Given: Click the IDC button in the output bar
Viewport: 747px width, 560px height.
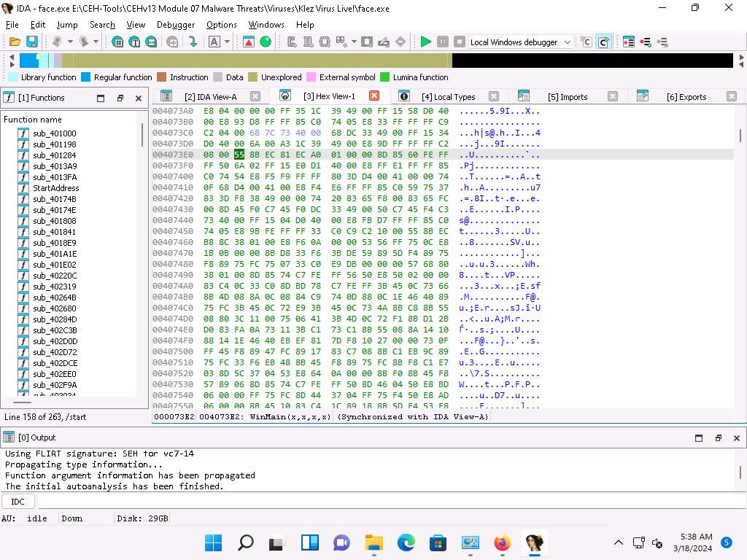Looking at the screenshot, I should (18, 502).
